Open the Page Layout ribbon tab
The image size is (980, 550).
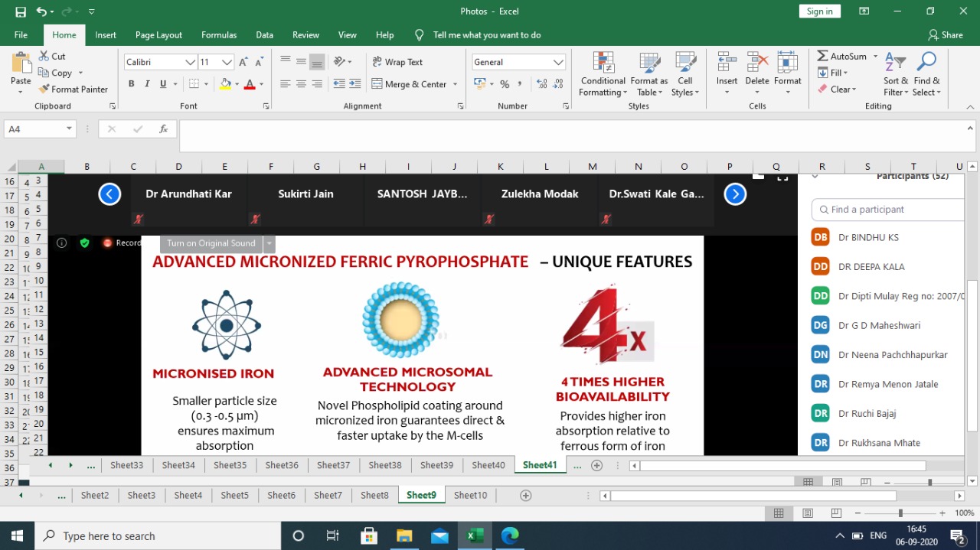(x=158, y=35)
